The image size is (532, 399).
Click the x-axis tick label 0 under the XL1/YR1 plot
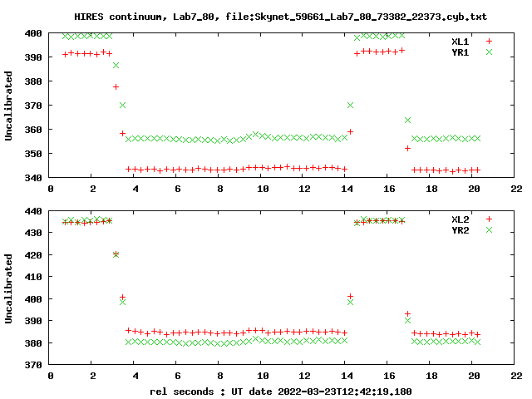51,189
